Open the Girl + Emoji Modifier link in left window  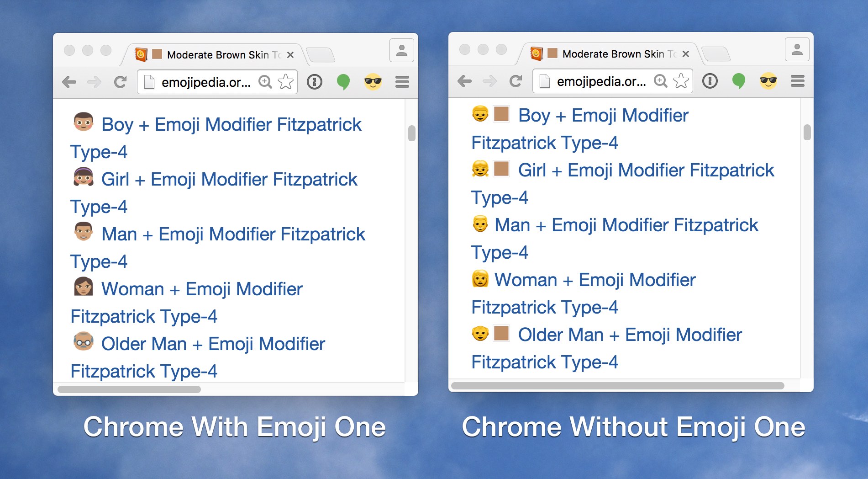click(214, 193)
